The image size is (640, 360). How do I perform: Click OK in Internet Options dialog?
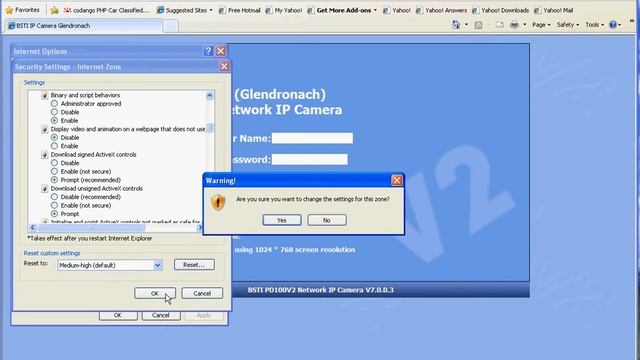pyautogui.click(x=118, y=316)
